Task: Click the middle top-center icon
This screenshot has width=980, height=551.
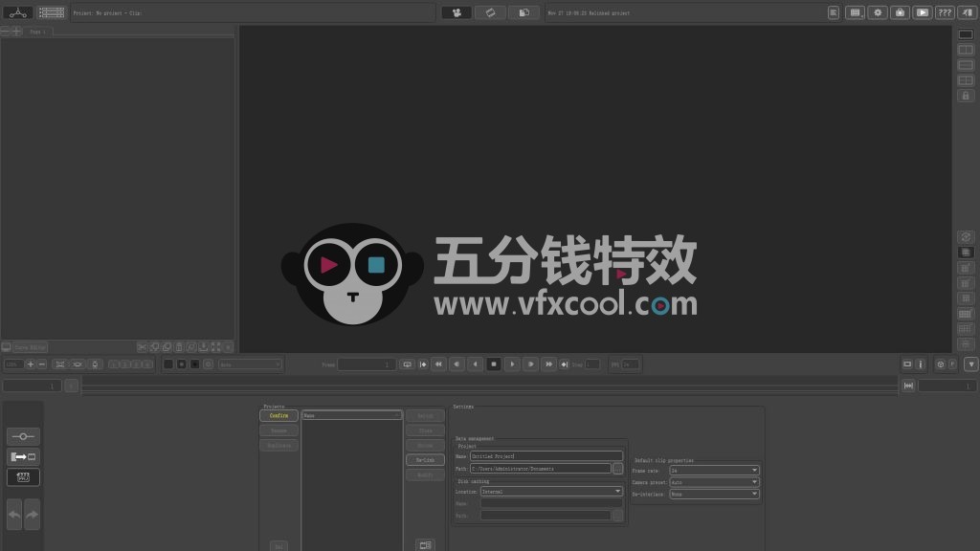Action: pos(491,12)
